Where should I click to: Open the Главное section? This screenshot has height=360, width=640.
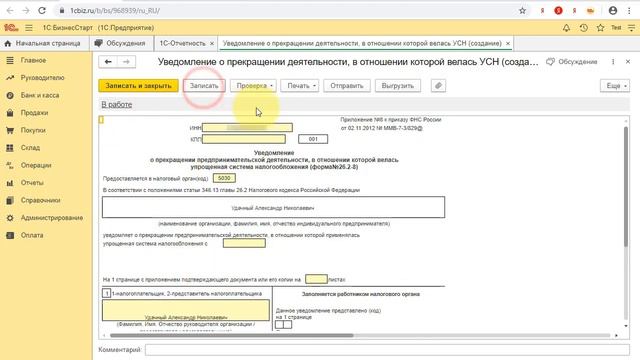pos(33,60)
